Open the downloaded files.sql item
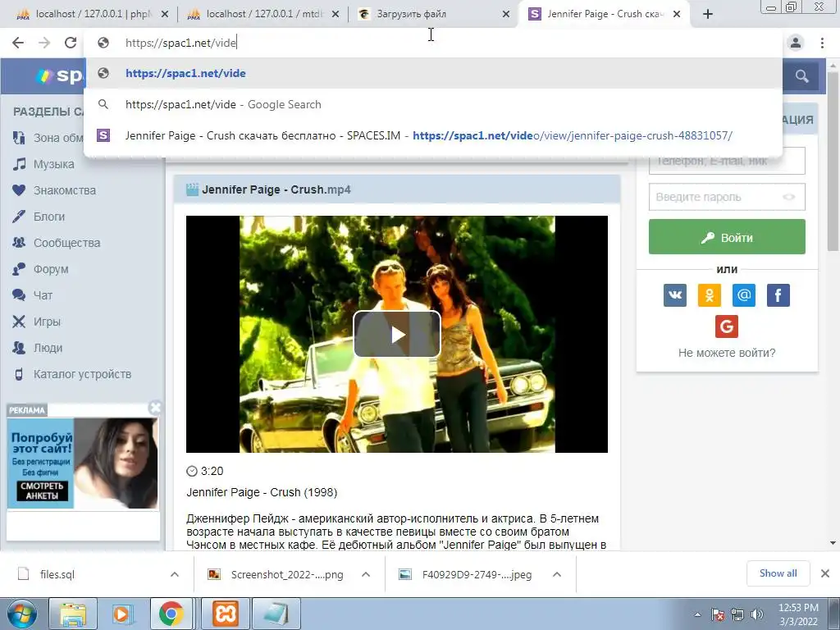The width and height of the screenshot is (840, 630). pyautogui.click(x=57, y=574)
